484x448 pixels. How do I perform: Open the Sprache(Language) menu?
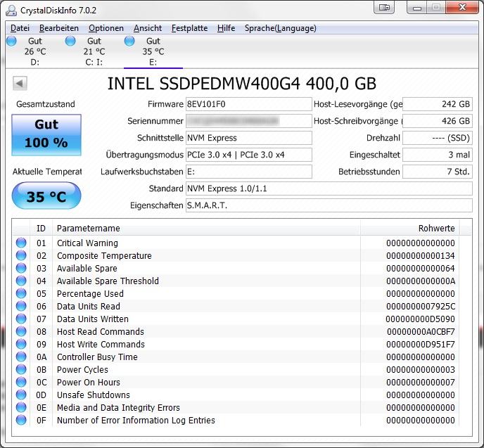point(280,28)
